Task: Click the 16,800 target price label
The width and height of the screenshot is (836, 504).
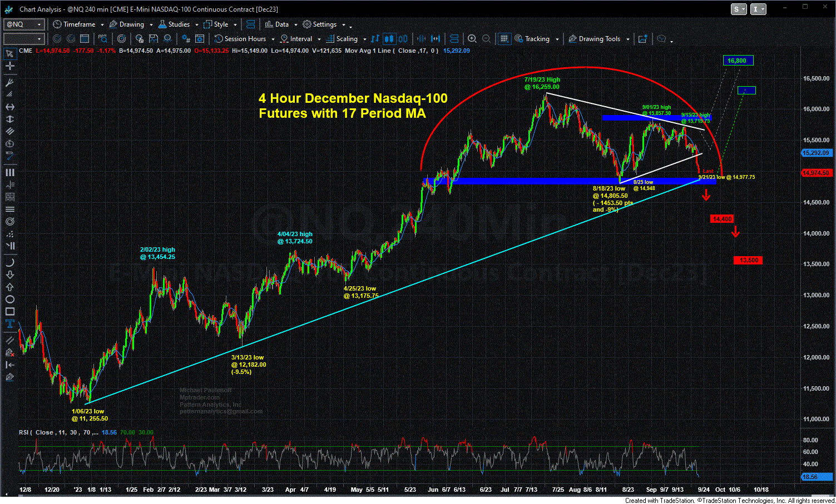Action: [x=738, y=61]
